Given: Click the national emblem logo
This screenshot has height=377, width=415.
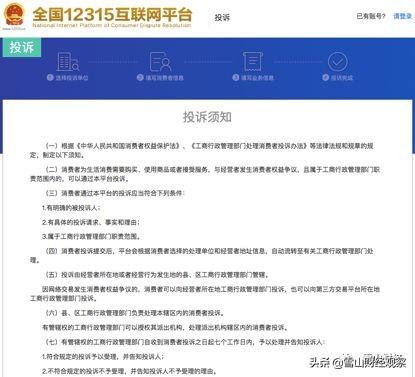Looking at the screenshot, I should click(x=14, y=14).
